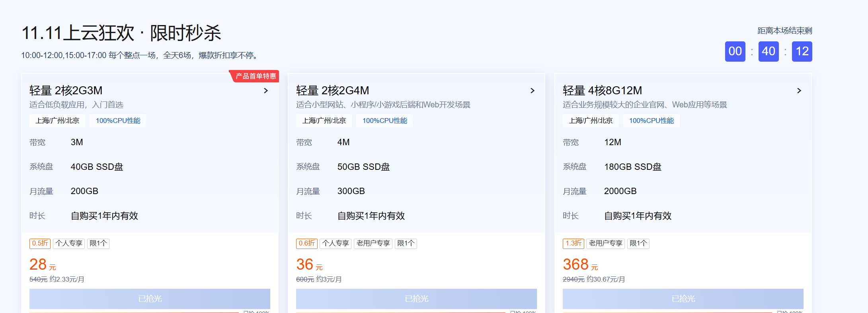Click 约2.33元/月 monthly price text
The width and height of the screenshot is (868, 313).
67,280
